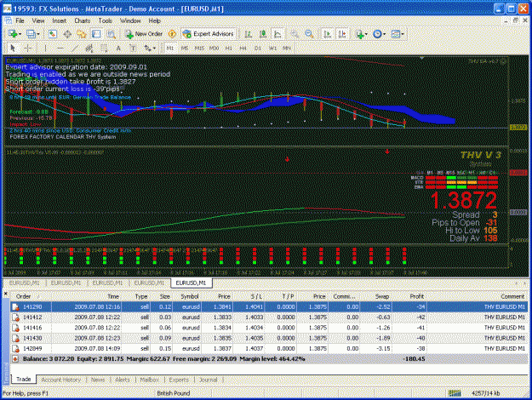Image resolution: width=532 pixels, height=400 pixels.
Task: Click connection status bars icon in status bar
Action: click(455, 393)
